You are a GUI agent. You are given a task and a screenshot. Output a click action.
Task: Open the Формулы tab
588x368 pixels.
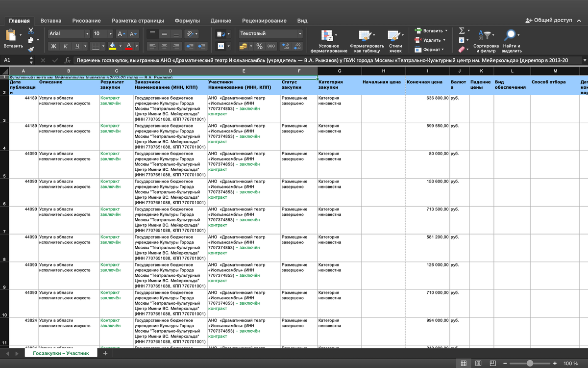187,21
